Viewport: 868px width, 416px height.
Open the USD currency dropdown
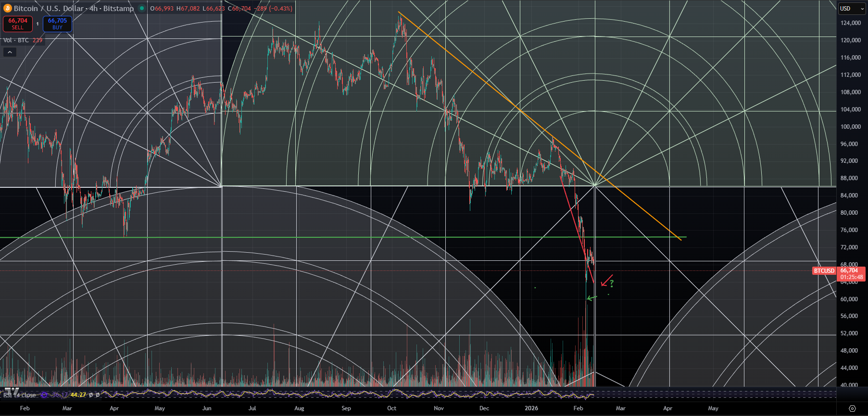pos(852,8)
